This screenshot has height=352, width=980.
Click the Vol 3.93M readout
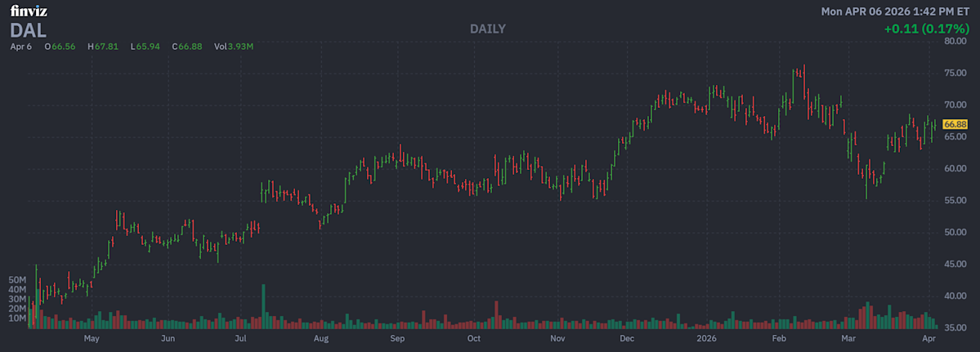pyautogui.click(x=234, y=47)
